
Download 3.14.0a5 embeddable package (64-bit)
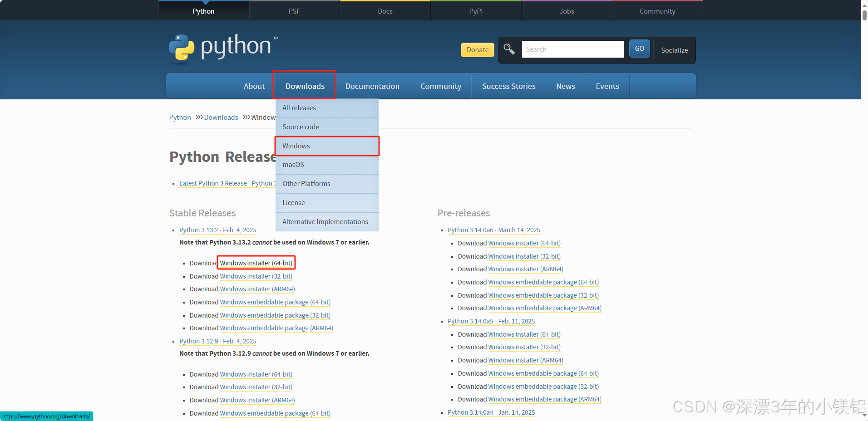543,373
